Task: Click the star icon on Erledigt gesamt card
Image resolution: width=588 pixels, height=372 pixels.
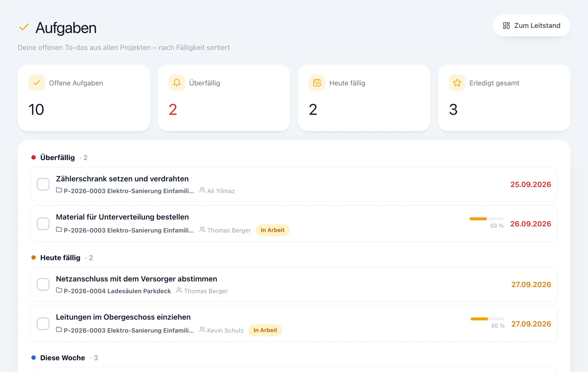Action: click(457, 83)
